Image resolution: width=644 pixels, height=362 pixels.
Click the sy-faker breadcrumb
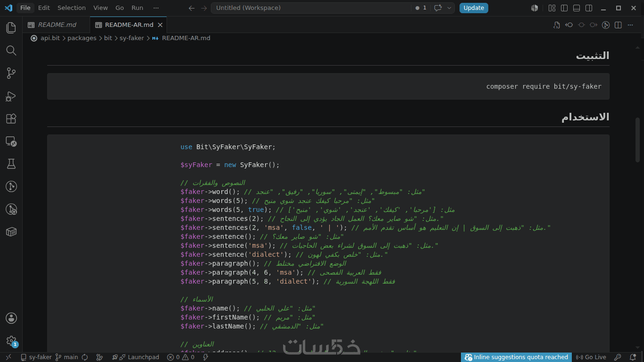pos(132,38)
